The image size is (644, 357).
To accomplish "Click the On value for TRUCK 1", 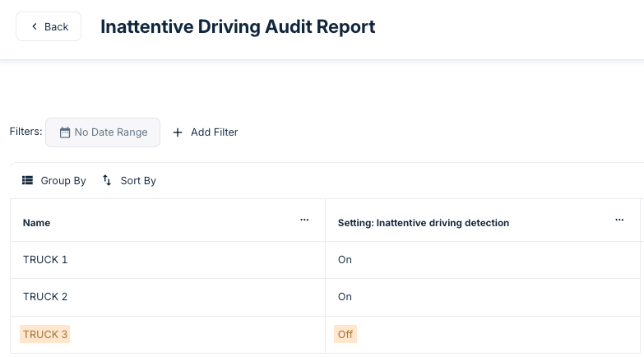I will tap(345, 259).
